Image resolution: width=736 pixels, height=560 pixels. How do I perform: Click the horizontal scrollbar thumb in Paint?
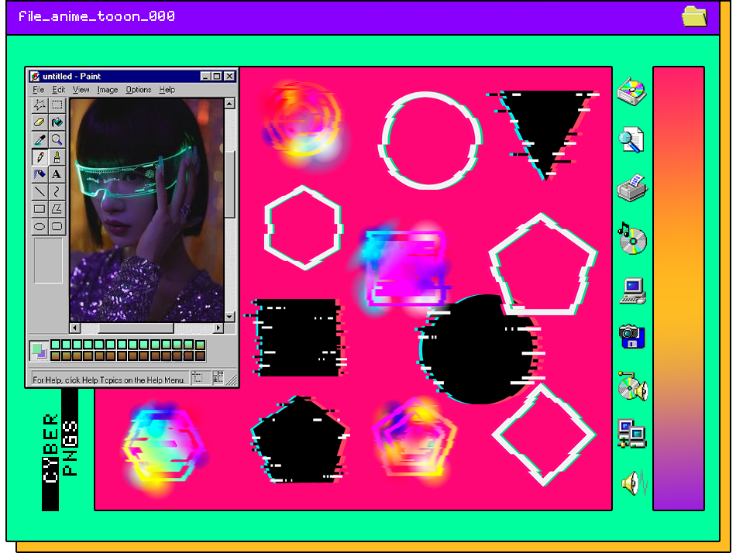pyautogui.click(x=136, y=328)
